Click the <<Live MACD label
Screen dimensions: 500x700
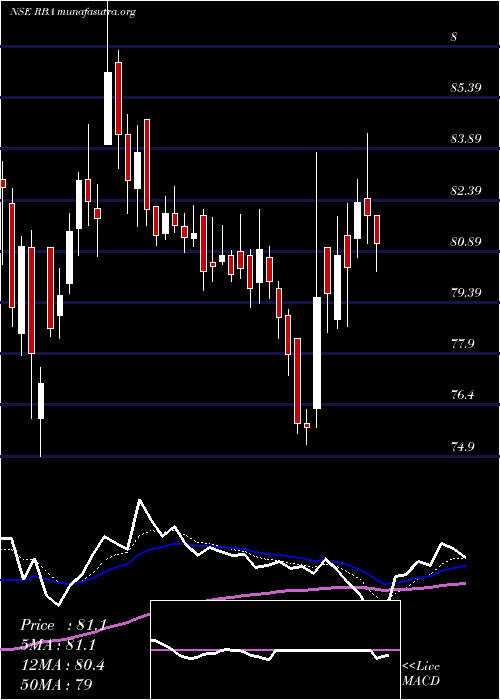pos(421,673)
